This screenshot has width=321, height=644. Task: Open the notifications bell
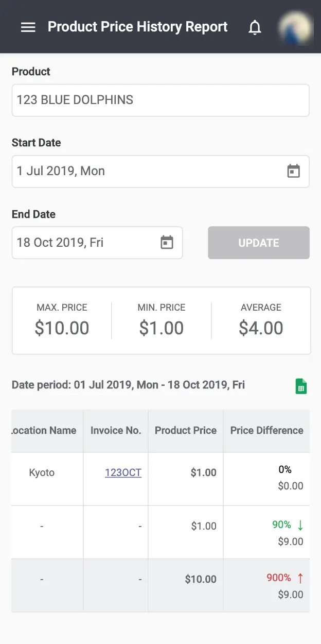255,27
